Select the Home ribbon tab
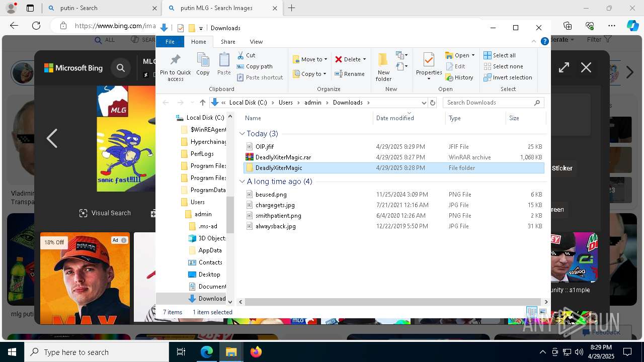 click(x=198, y=42)
